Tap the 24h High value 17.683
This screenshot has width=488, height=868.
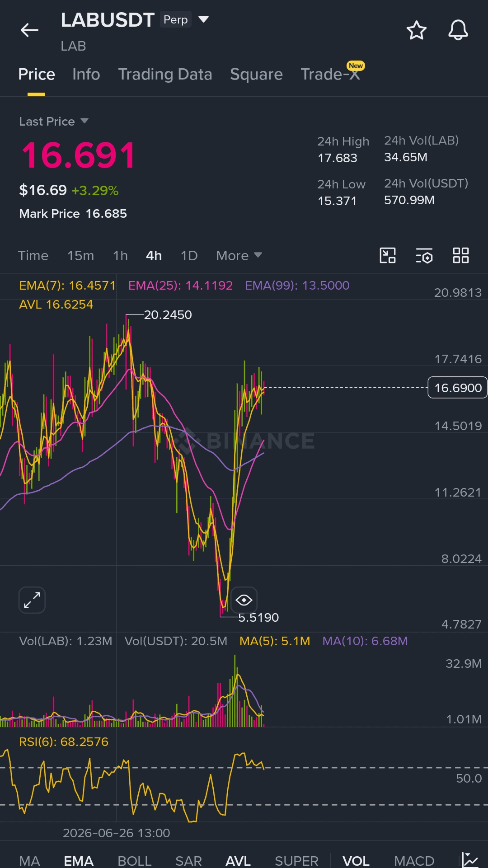click(338, 158)
